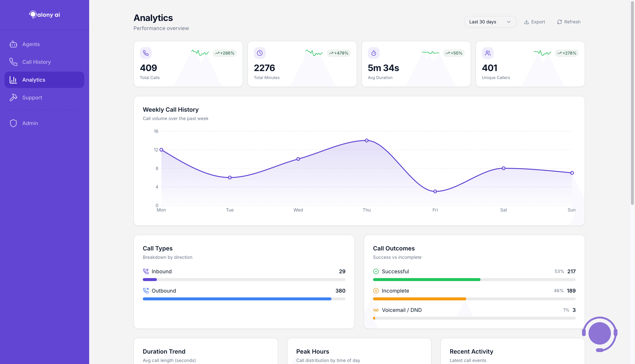Open Call History from the sidebar phone icon
Image resolution: width=635 pixels, height=364 pixels.
point(13,62)
